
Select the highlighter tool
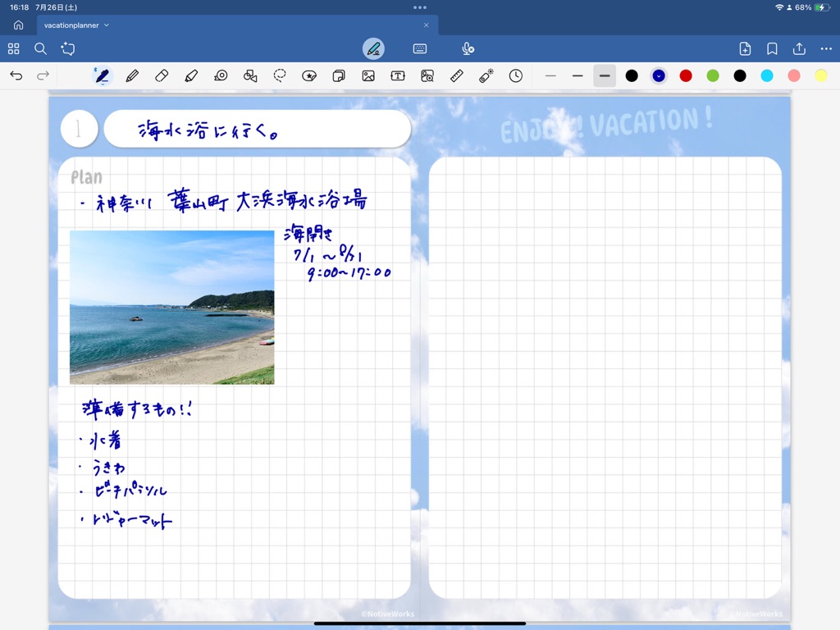pyautogui.click(x=191, y=76)
